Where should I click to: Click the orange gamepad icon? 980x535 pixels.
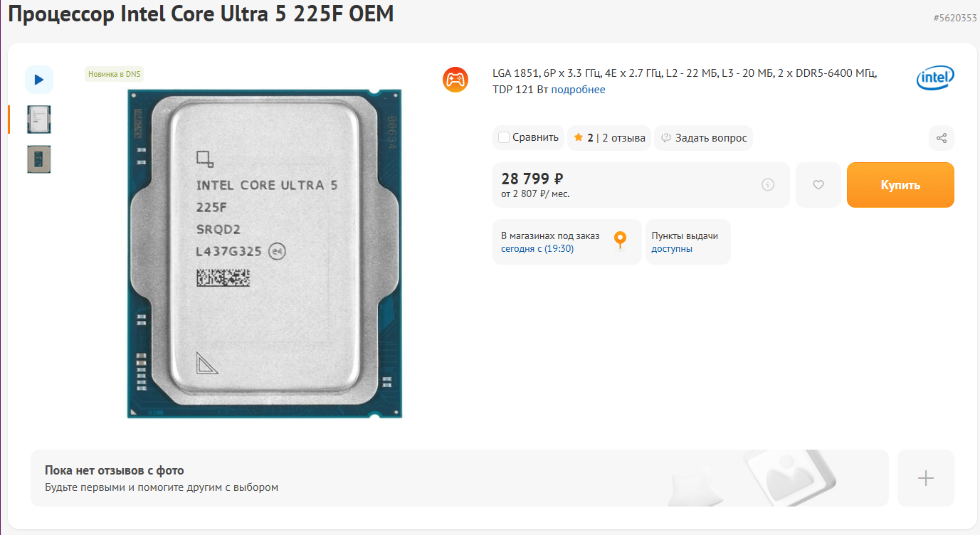pos(455,79)
